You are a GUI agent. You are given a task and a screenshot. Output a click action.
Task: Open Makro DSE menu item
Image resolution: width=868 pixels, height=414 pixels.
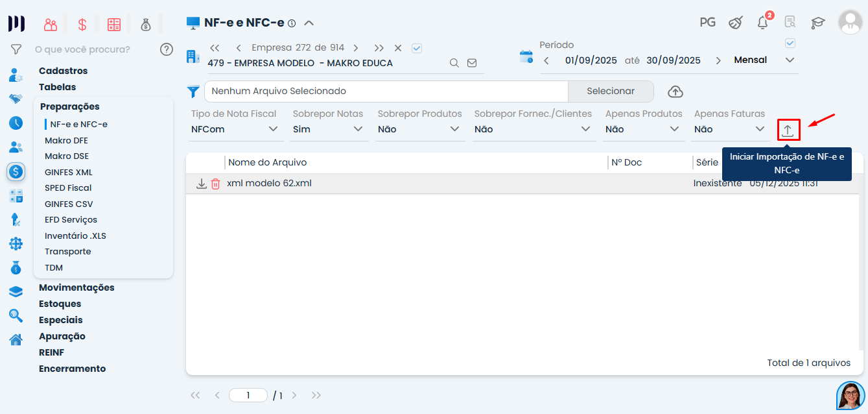tap(67, 156)
